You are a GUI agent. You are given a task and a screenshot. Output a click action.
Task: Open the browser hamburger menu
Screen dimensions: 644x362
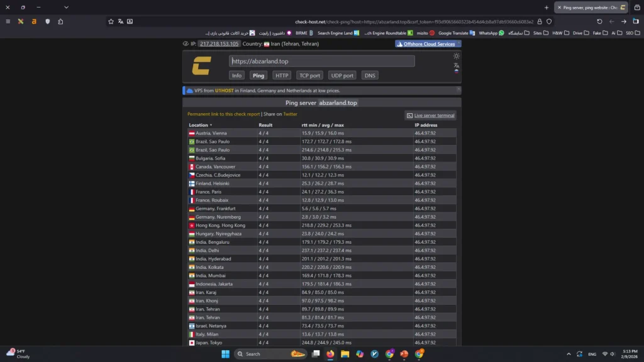(8, 21)
